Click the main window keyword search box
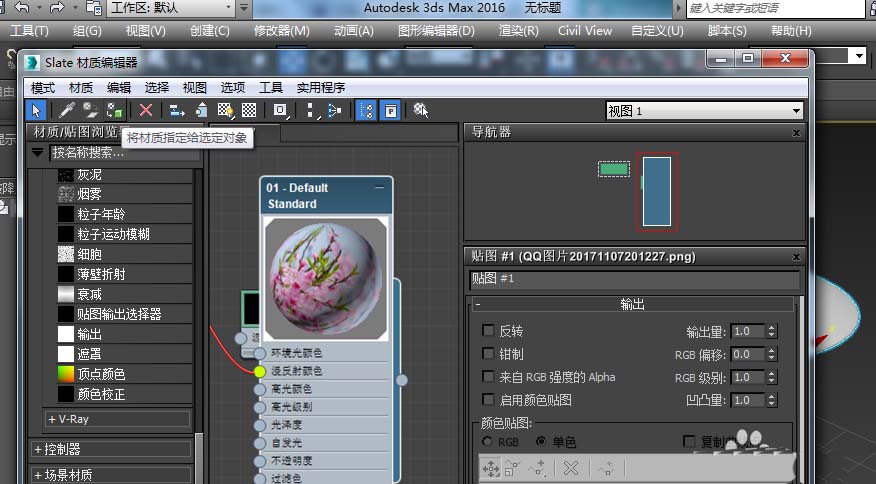The width and height of the screenshot is (876, 484). pos(776,8)
